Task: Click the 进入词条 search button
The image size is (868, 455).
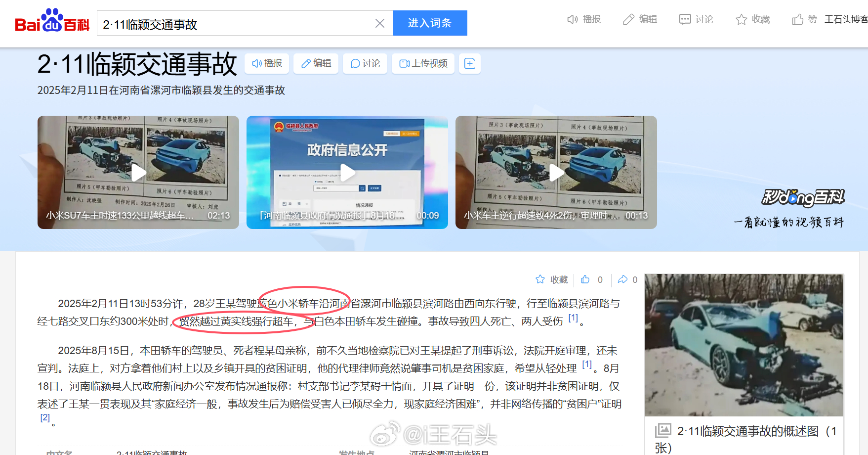Action: click(x=430, y=23)
